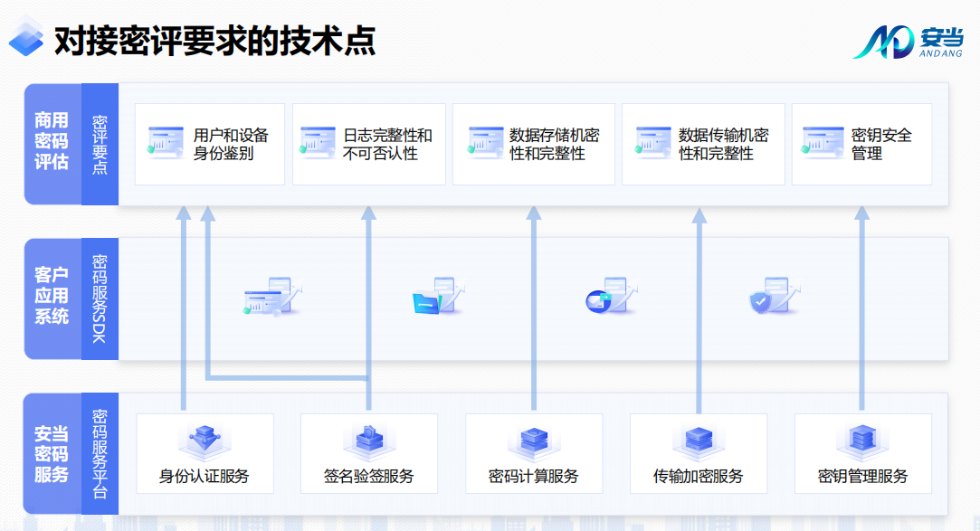Screen dimensions: 980x531
Task: Click the icon beside 密钥安全管理
Action: [823, 142]
